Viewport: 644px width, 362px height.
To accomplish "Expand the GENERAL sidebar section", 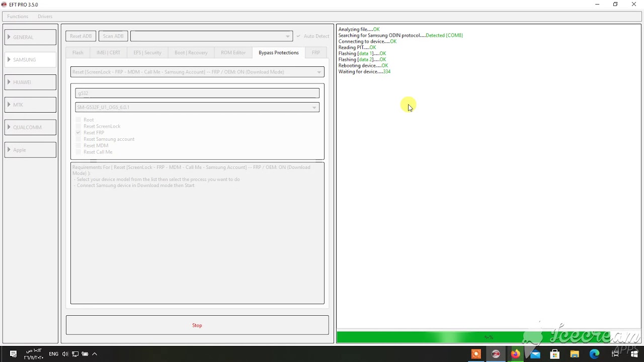I will (30, 37).
